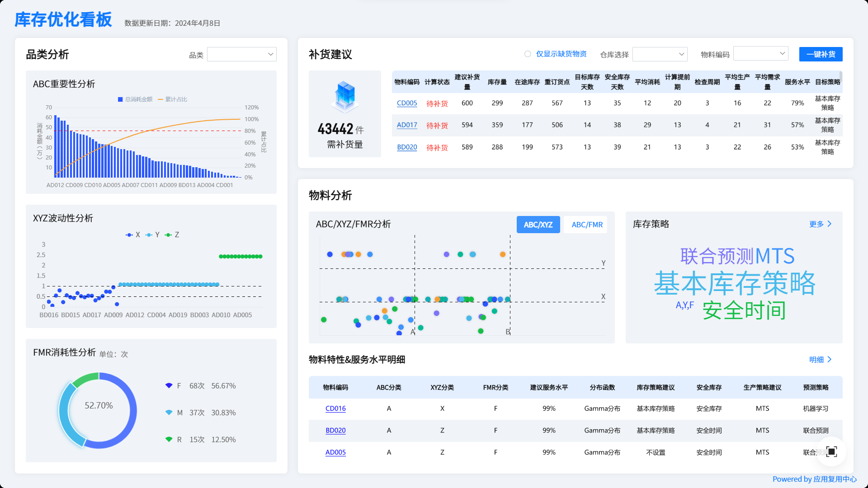The width and height of the screenshot is (868, 488).
Task: Click the arrow next to 明细
Action: [x=830, y=360]
